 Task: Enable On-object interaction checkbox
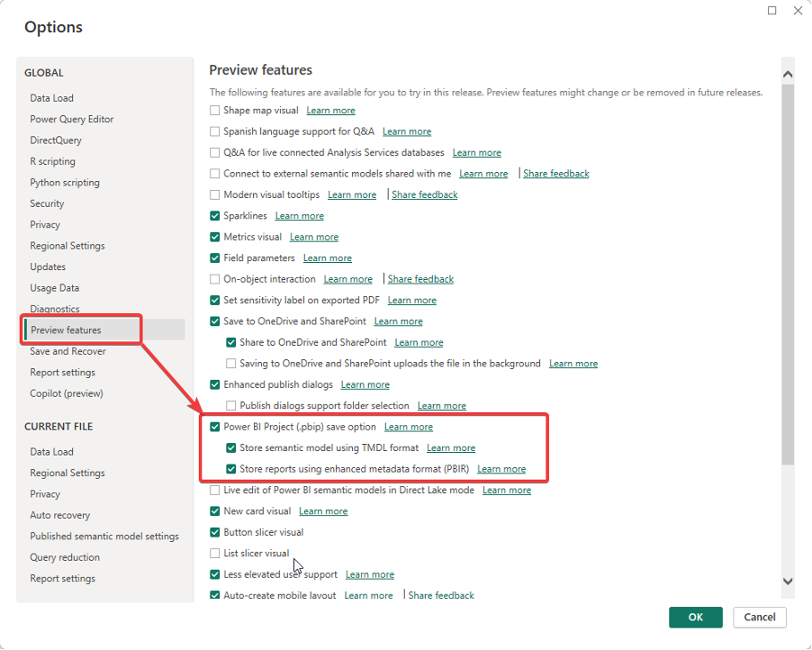(214, 279)
